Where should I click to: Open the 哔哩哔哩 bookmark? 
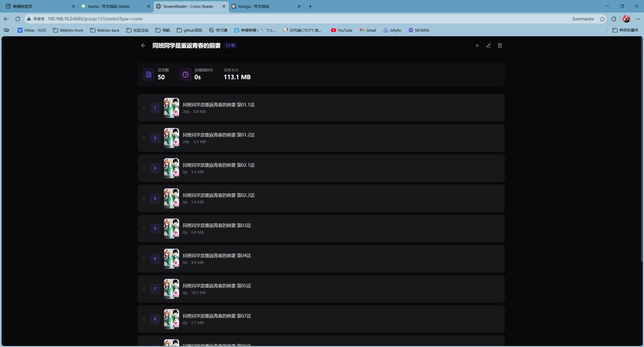click(255, 30)
